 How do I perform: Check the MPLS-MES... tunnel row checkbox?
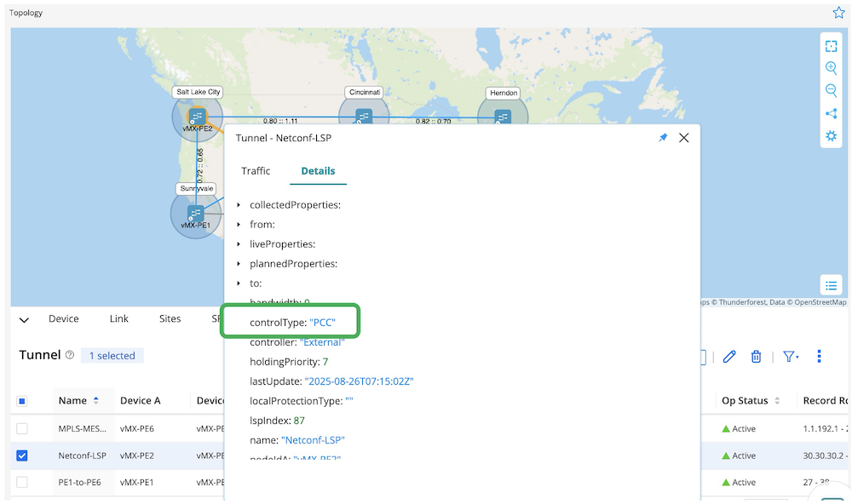click(22, 428)
